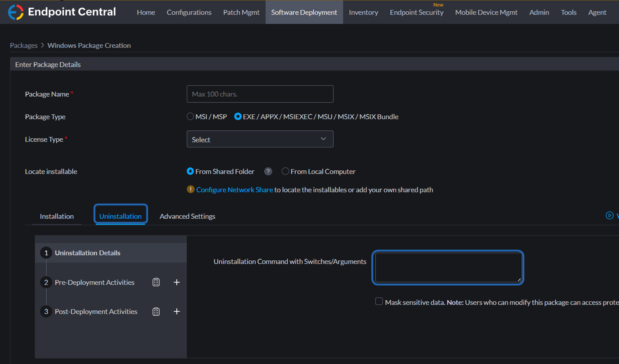Select the MSI / MSP package type
This screenshot has width=619, height=364.
[x=190, y=117]
